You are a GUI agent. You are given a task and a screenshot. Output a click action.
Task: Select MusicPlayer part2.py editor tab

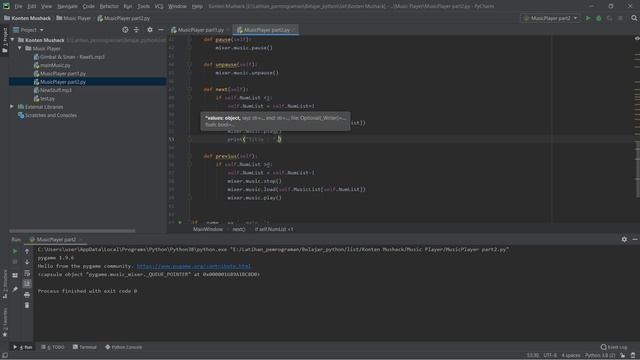(x=266, y=30)
